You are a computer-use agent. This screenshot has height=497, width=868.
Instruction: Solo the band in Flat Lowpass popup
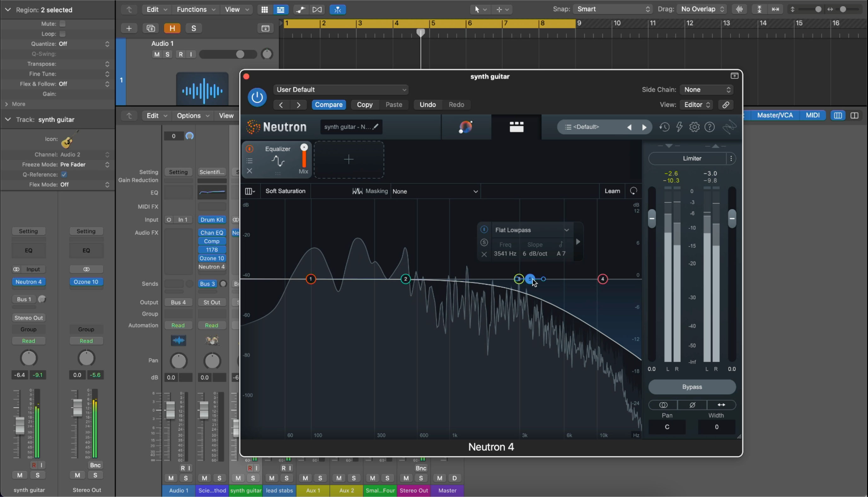(x=484, y=242)
